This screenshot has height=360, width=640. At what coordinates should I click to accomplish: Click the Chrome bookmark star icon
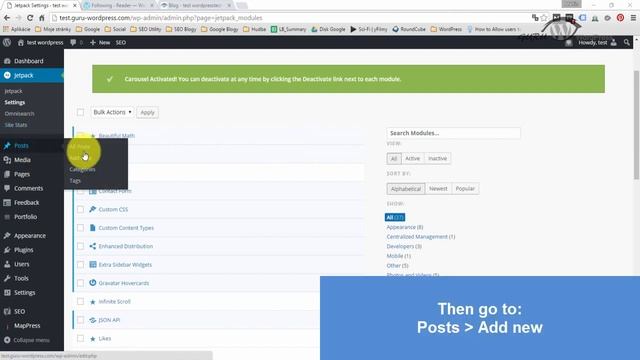544,18
